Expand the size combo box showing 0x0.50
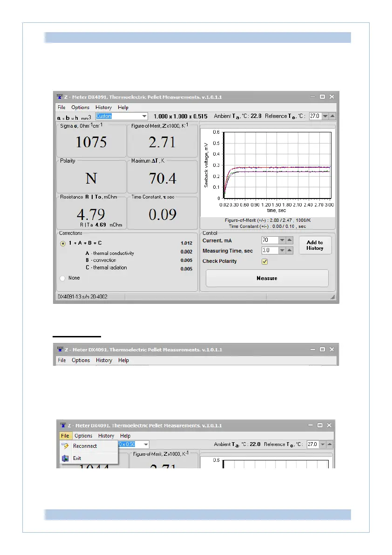Viewport: 392px width, 555px height. (146, 444)
